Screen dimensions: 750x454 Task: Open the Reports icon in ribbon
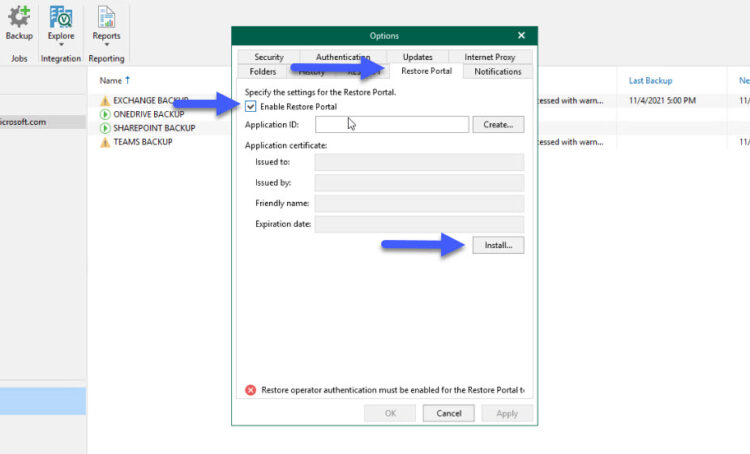(x=106, y=17)
